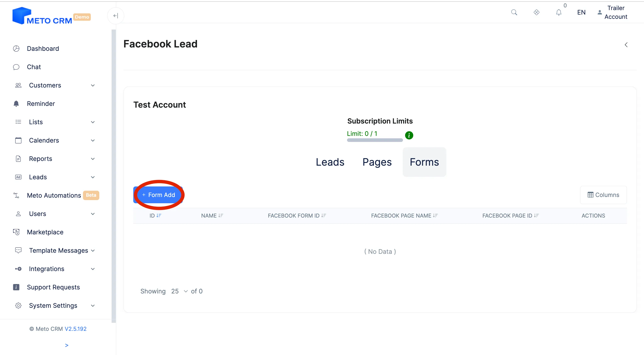
Task: Sort by Facebook Page ID sort icon
Action: pos(536,216)
